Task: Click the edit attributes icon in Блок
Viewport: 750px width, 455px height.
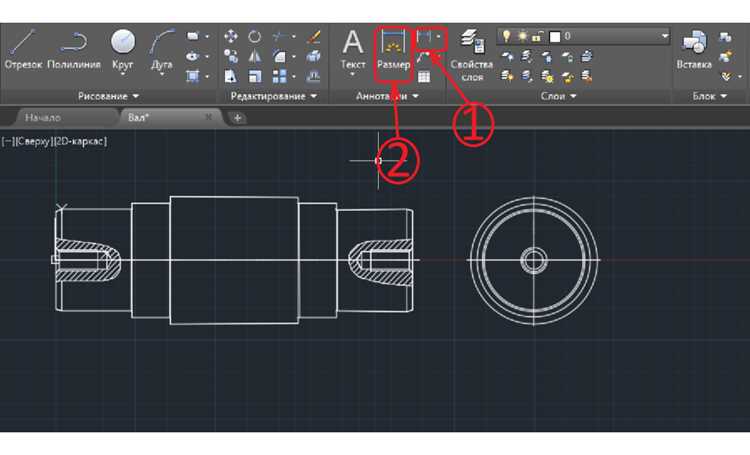Action: pyautogui.click(x=727, y=76)
